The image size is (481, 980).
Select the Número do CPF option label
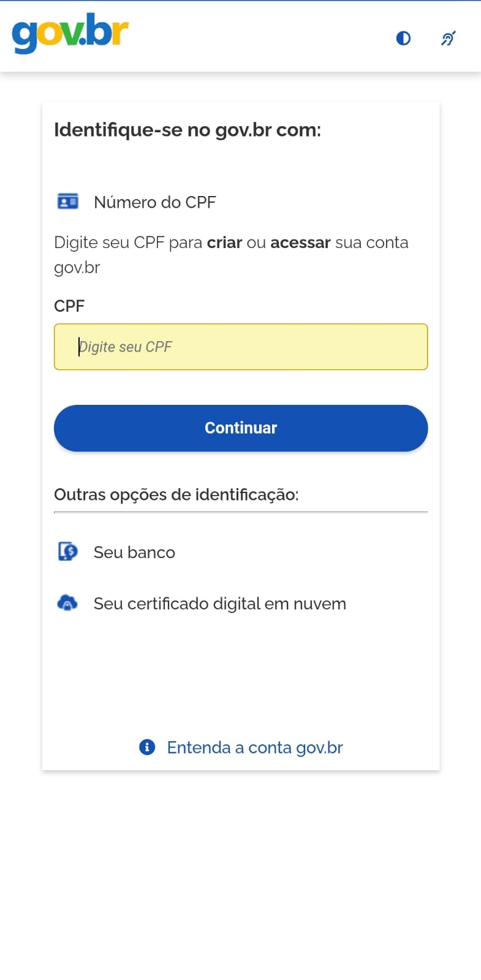coord(154,202)
